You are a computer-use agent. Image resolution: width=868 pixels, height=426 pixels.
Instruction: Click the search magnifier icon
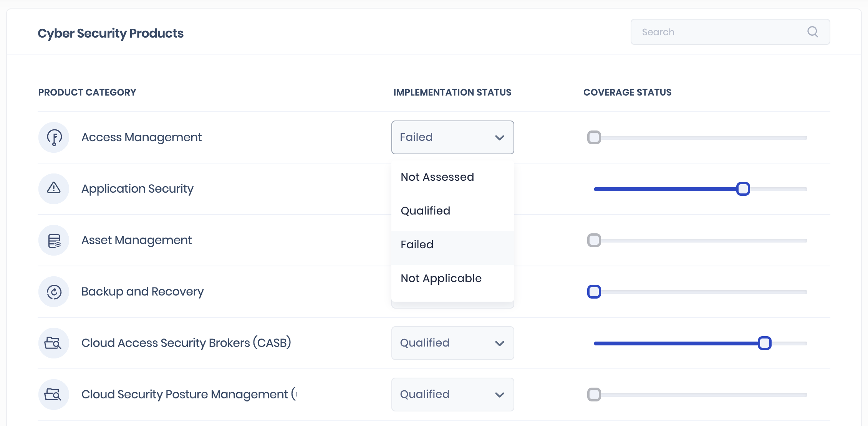click(x=812, y=32)
